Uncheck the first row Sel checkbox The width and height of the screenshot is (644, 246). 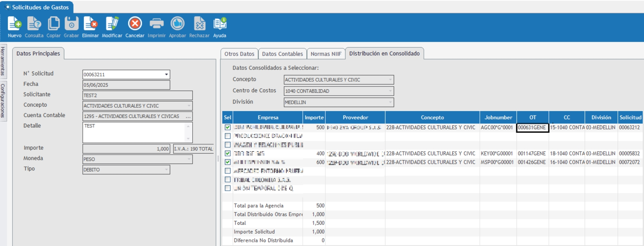point(228,128)
